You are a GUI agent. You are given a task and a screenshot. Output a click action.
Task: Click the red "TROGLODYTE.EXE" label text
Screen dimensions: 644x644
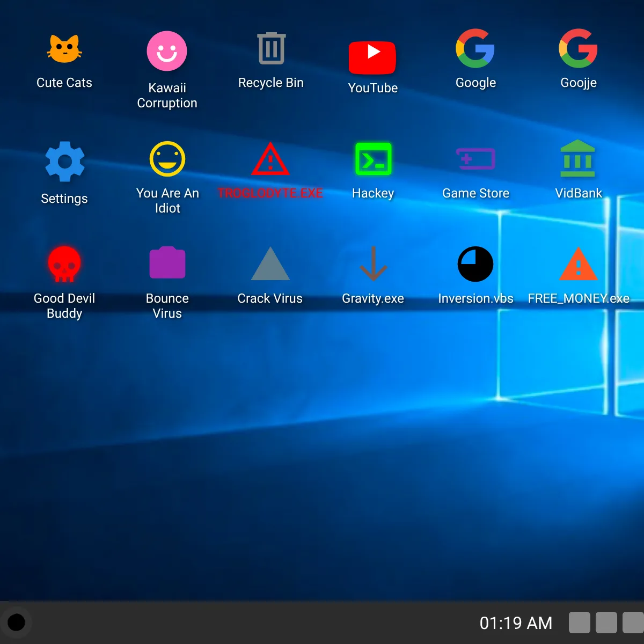(x=270, y=193)
